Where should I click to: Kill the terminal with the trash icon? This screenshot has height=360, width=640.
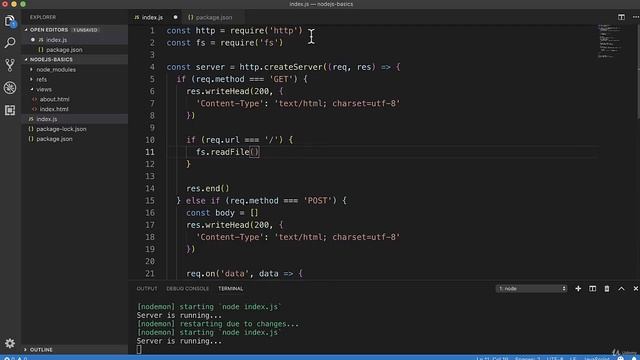tap(607, 289)
